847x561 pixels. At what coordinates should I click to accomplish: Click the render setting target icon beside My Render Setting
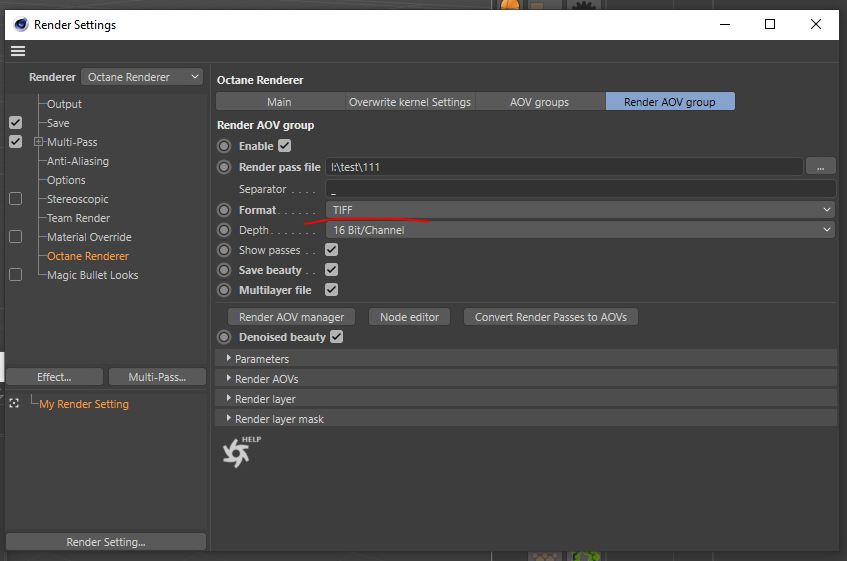point(15,403)
